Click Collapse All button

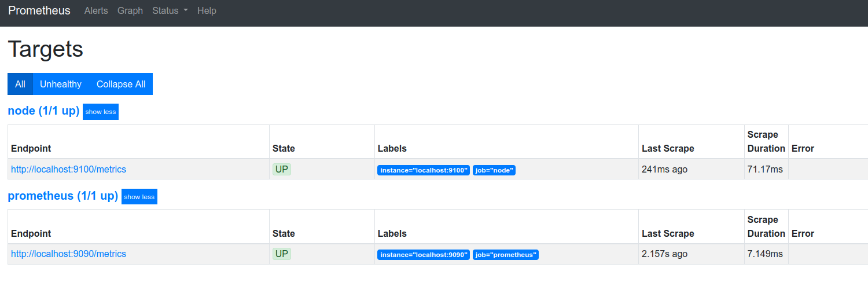(x=121, y=84)
